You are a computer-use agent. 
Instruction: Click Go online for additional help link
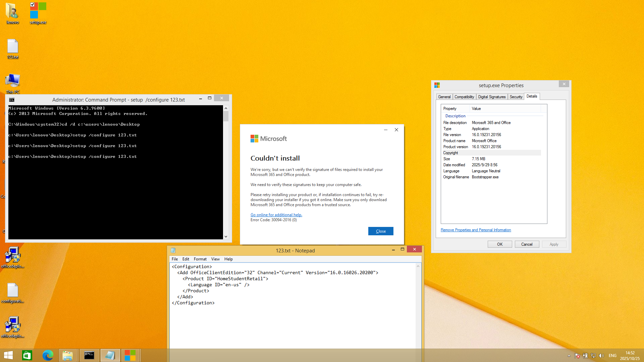276,215
